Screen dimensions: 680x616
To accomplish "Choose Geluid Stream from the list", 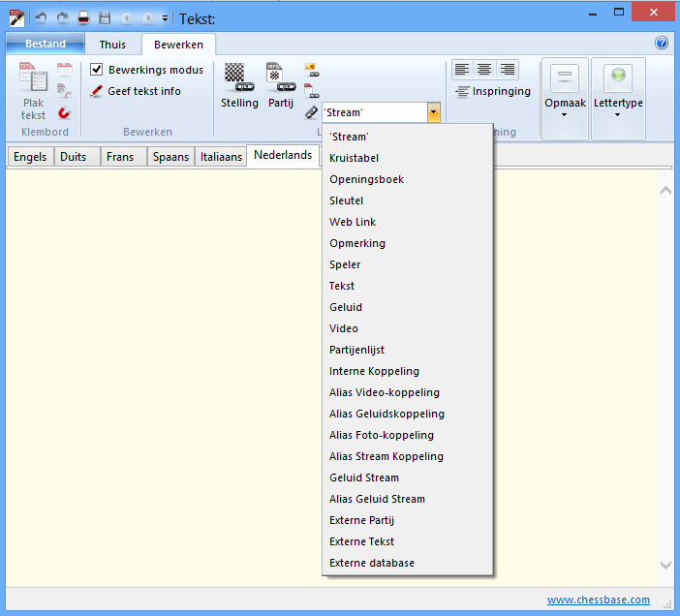I will [x=408, y=477].
